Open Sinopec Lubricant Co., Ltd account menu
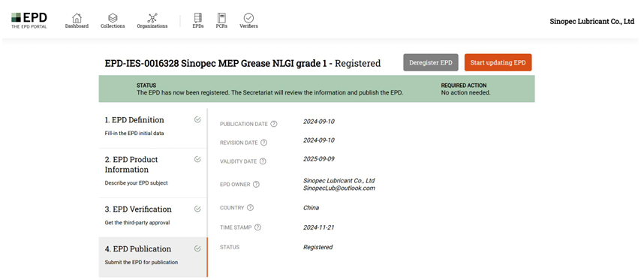 tap(592, 22)
